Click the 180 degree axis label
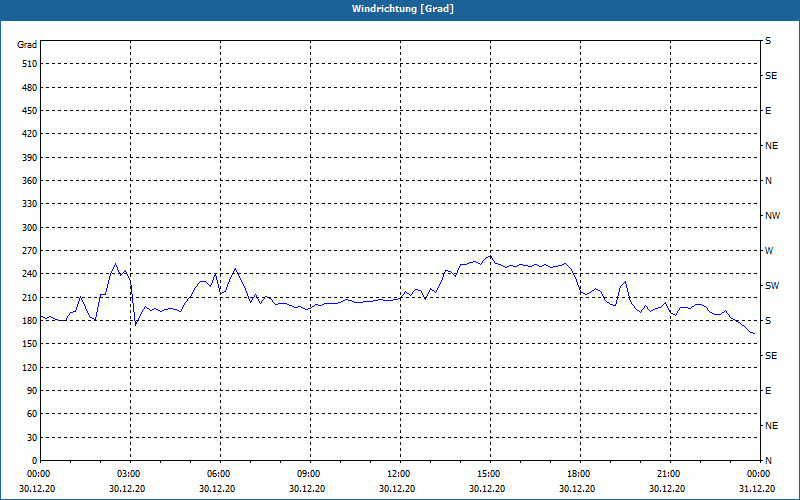Viewport: 800px width, 500px height. [30, 321]
